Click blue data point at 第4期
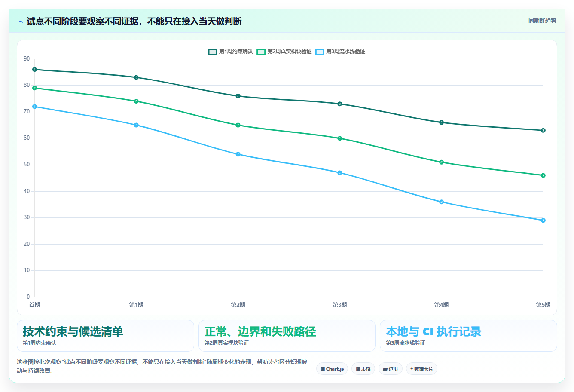 point(441,202)
